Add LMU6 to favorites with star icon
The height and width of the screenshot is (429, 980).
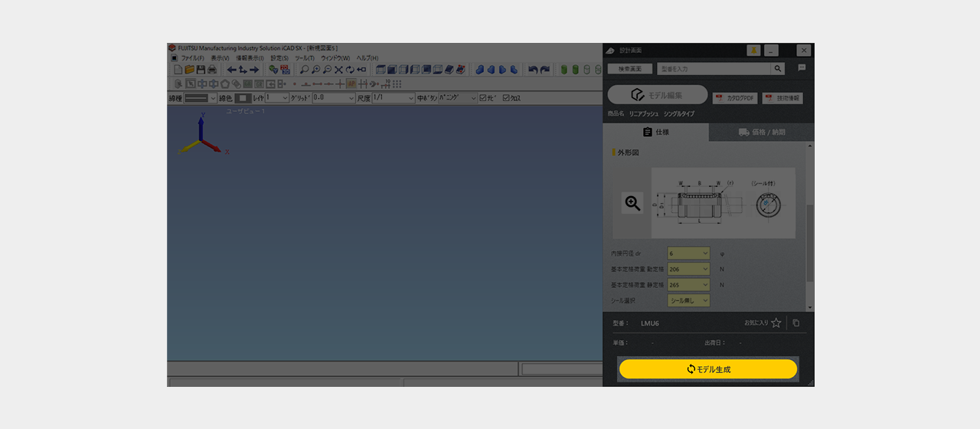point(776,323)
